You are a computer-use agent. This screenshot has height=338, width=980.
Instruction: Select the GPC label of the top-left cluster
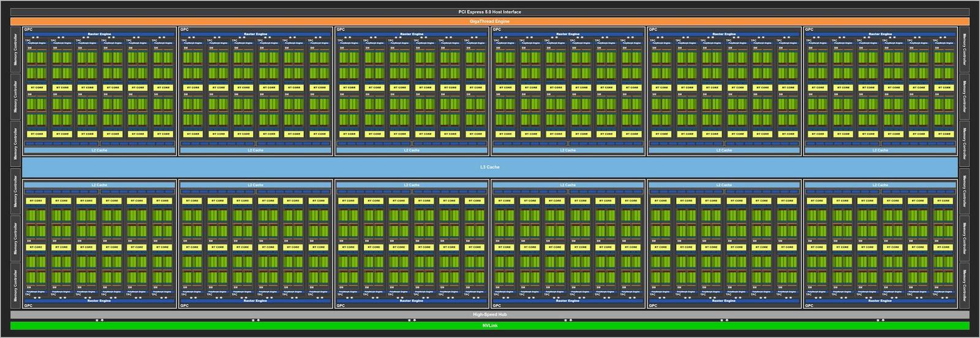coord(28,29)
